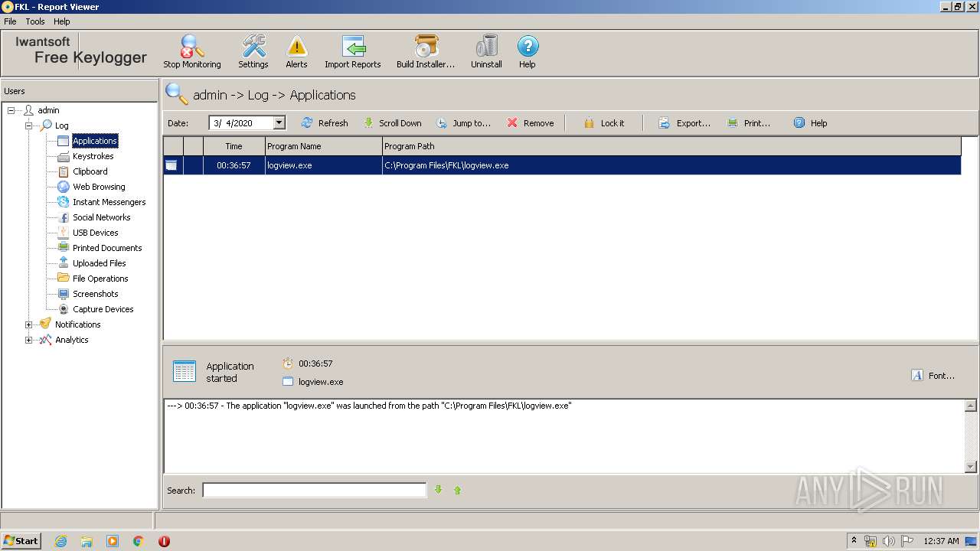Sort by the Time column header
Image resolution: width=980 pixels, height=551 pixels.
234,146
